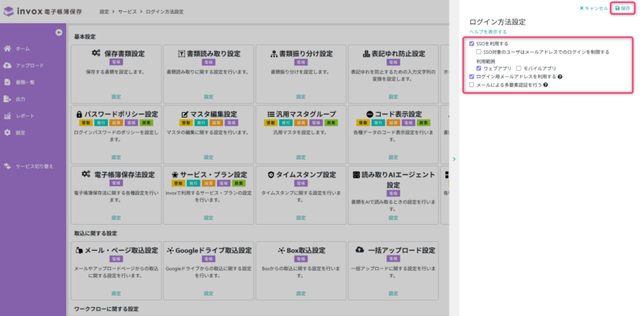
Task: Open 設定 link in Box取込設定 card
Action: (301, 293)
